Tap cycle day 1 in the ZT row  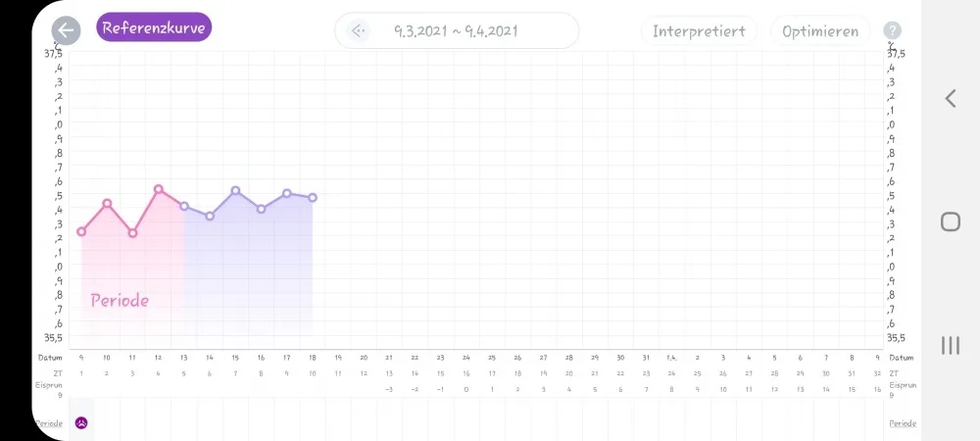point(81,373)
